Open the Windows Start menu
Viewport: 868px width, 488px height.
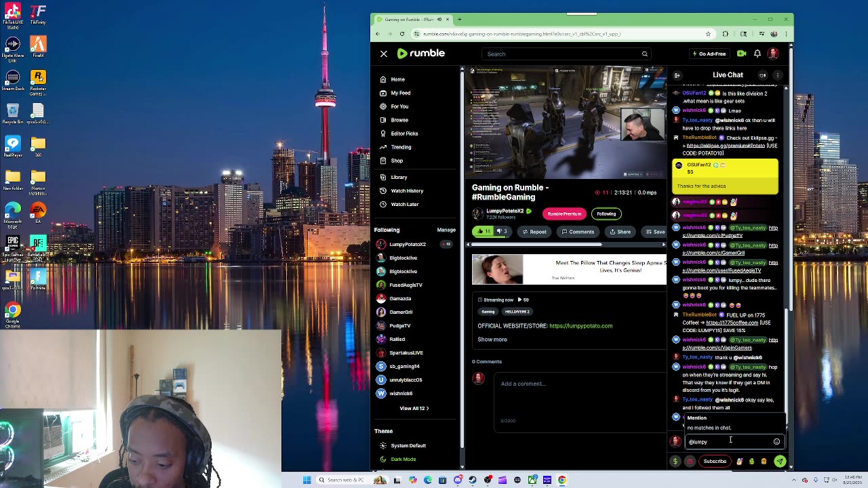[x=307, y=480]
